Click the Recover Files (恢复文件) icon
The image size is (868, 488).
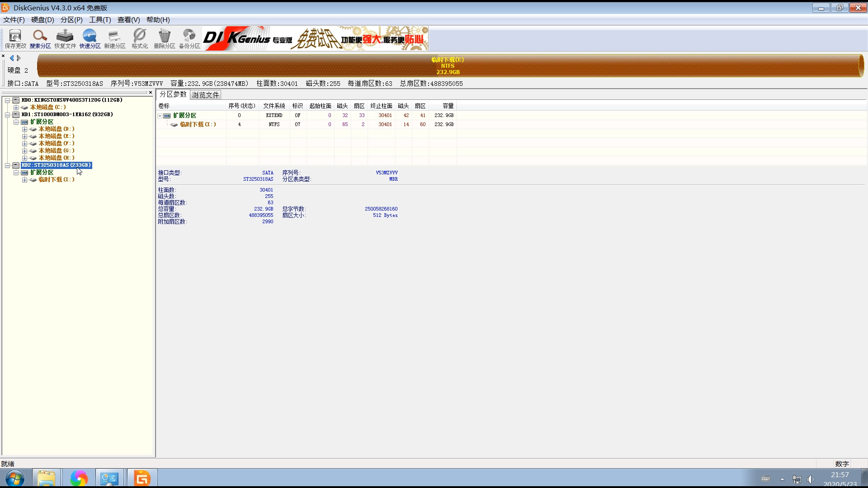65,38
